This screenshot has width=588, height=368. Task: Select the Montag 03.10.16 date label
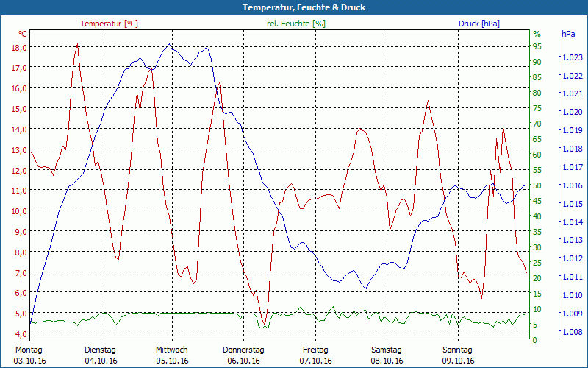point(29,355)
